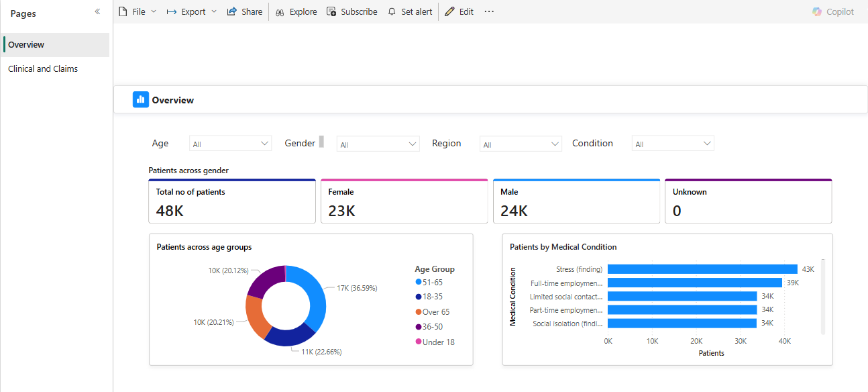Open the Region filter dropdown
Image resolution: width=868 pixels, height=392 pixels.
[x=521, y=144]
